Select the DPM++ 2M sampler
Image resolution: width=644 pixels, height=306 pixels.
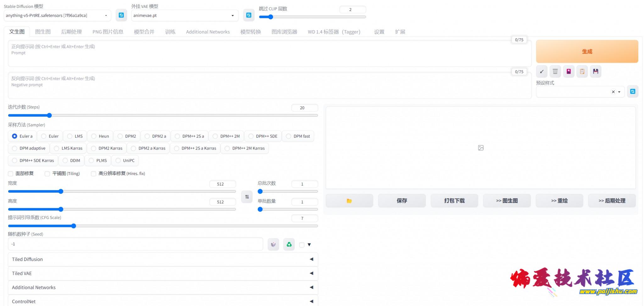click(226, 136)
